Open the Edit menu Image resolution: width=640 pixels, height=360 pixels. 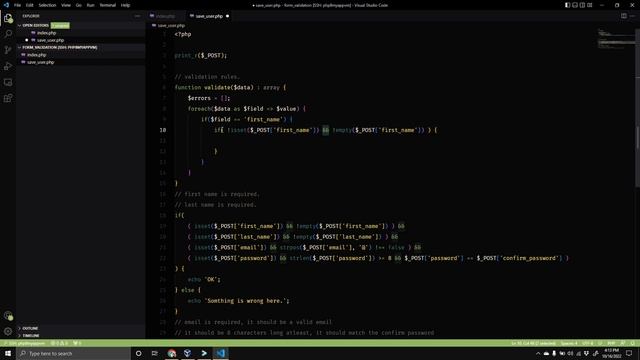[29, 5]
